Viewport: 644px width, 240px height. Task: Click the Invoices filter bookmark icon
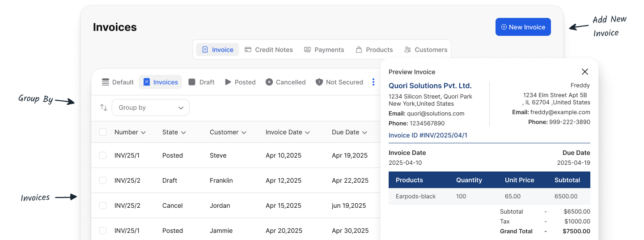(x=146, y=82)
